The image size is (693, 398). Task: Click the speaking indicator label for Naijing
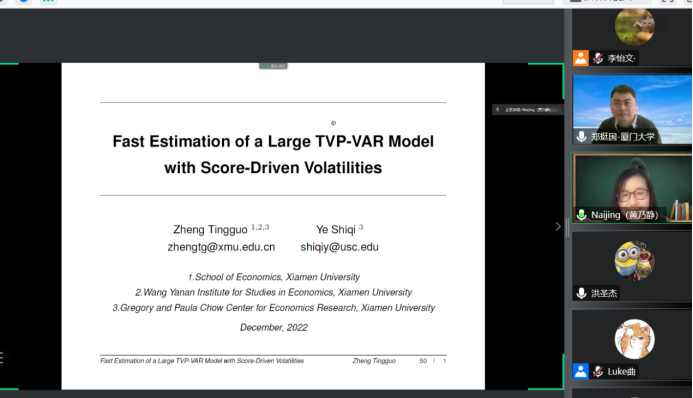[528, 110]
